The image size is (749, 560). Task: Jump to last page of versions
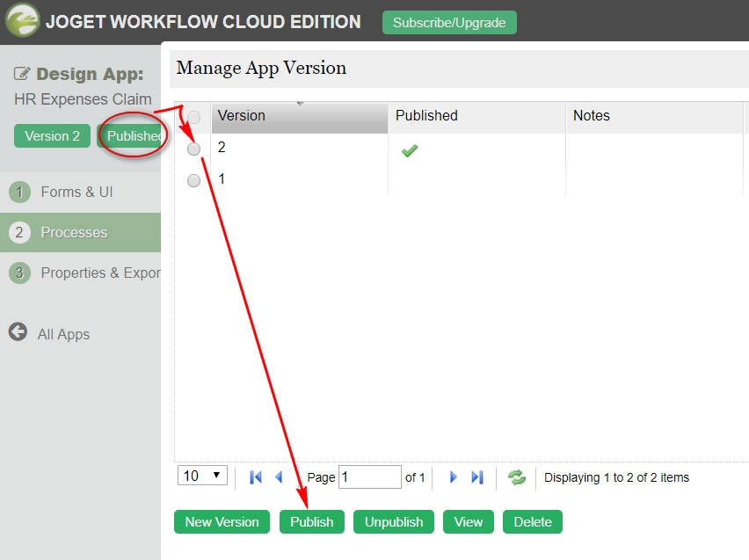click(x=477, y=476)
